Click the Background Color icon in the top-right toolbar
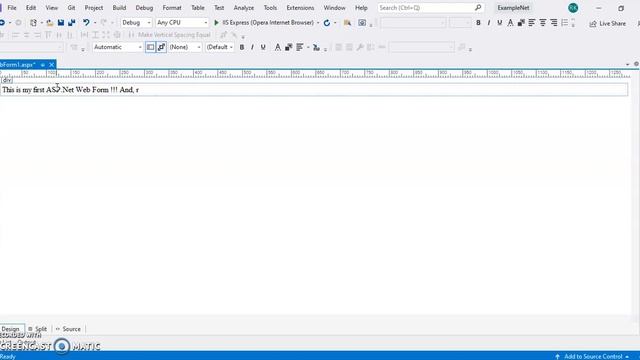Screen dimensions: 640x360 point(521,23)
